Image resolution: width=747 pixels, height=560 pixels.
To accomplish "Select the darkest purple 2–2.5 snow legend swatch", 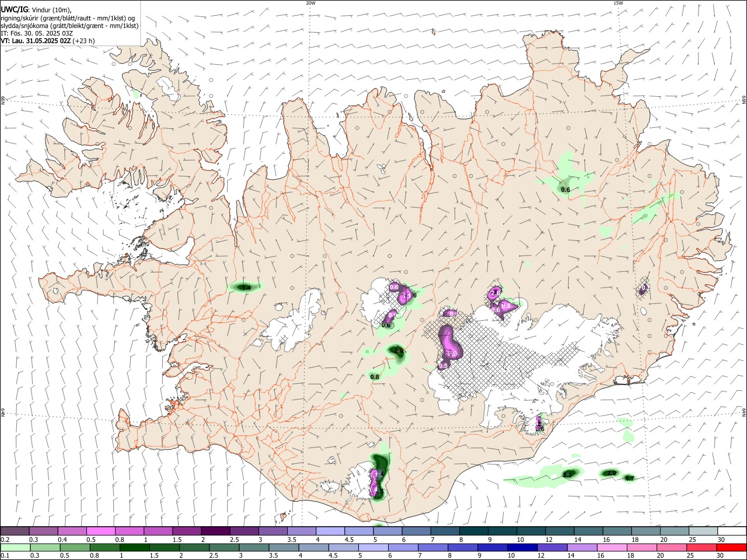I will click(215, 531).
